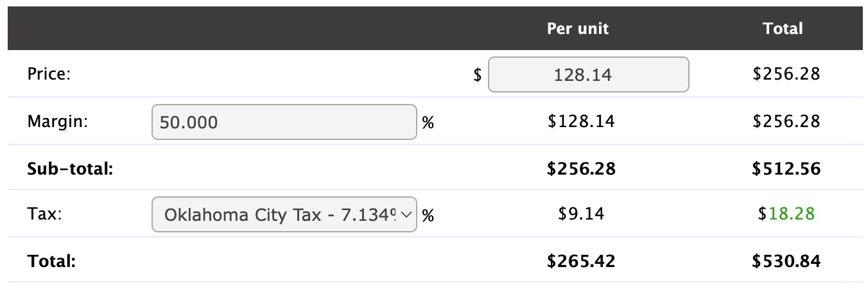Click the Tax dropdown chevron arrow
The height and width of the screenshot is (294, 868).
click(x=406, y=214)
